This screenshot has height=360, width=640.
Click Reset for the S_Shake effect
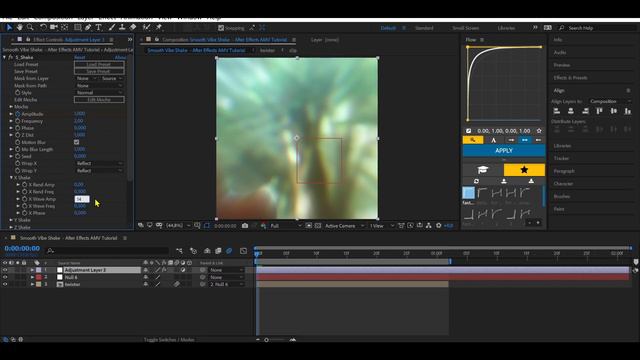[x=80, y=57]
